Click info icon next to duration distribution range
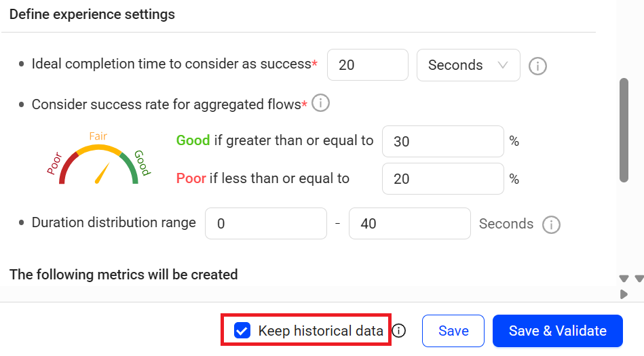This screenshot has width=644, height=356. [x=551, y=224]
